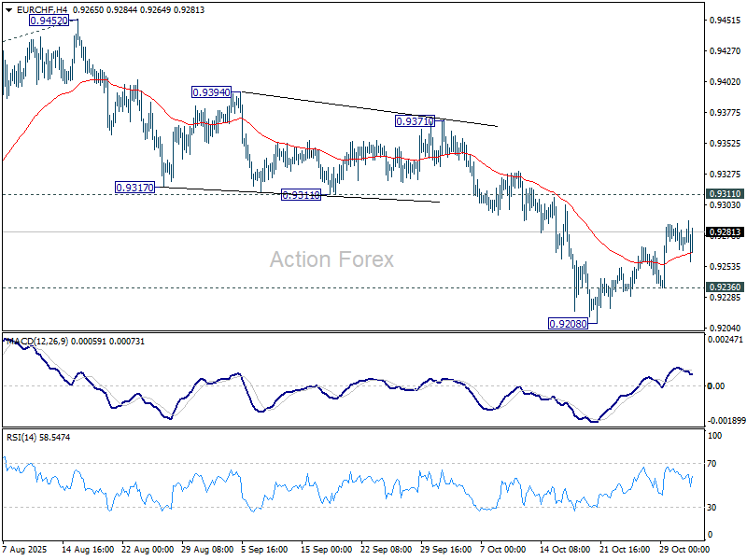Click the 0.93940 price label
This screenshot has width=747, height=560.
tap(210, 92)
